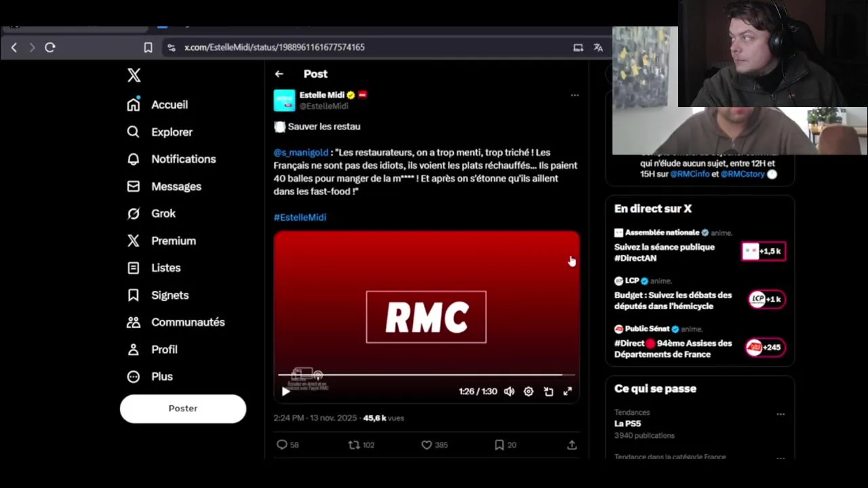The width and height of the screenshot is (868, 488).
Task: Open Notifications
Action: click(171, 159)
